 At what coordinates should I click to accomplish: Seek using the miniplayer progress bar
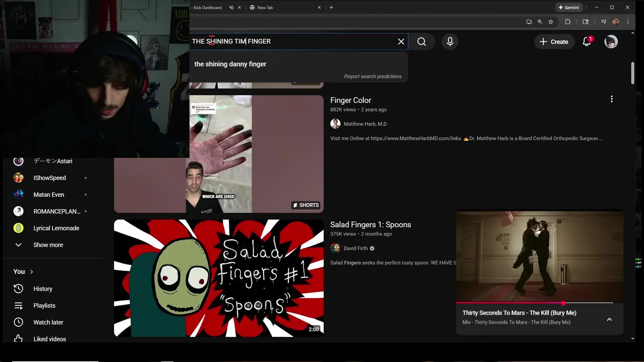point(539,303)
